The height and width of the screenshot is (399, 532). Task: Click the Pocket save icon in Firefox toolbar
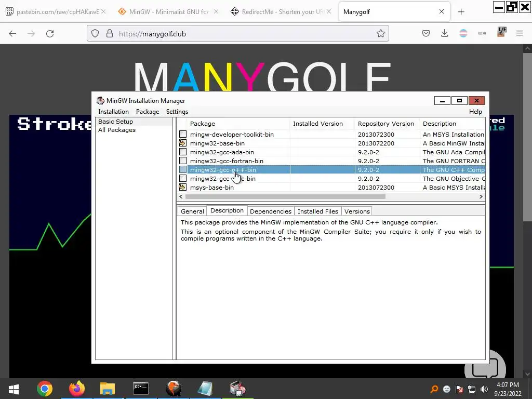(426, 33)
